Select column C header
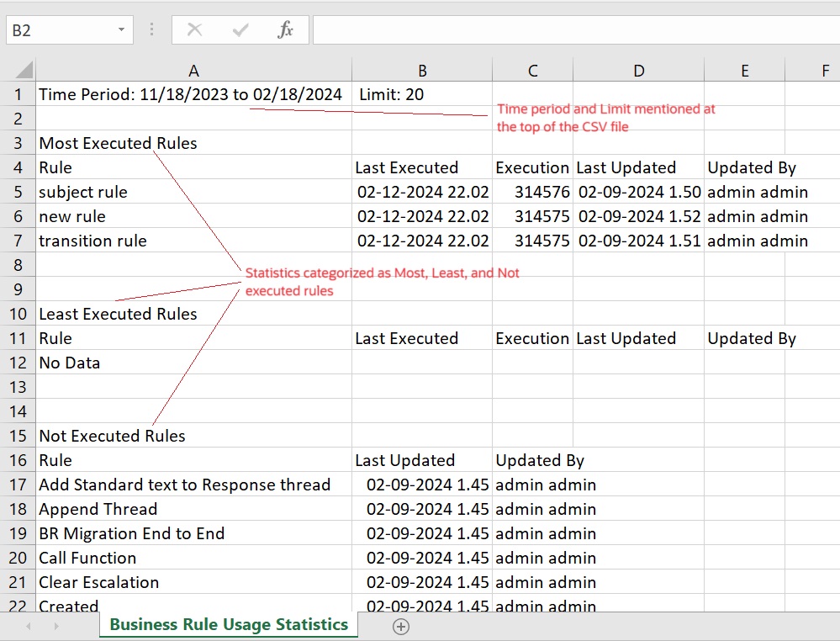Image resolution: width=840 pixels, height=641 pixels. (x=532, y=70)
